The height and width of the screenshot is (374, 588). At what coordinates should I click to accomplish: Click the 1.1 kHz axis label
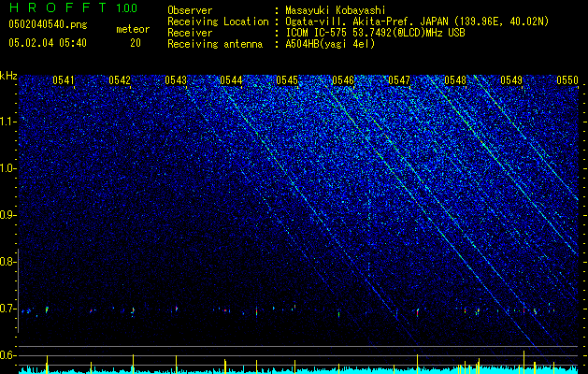pyautogui.click(x=8, y=122)
